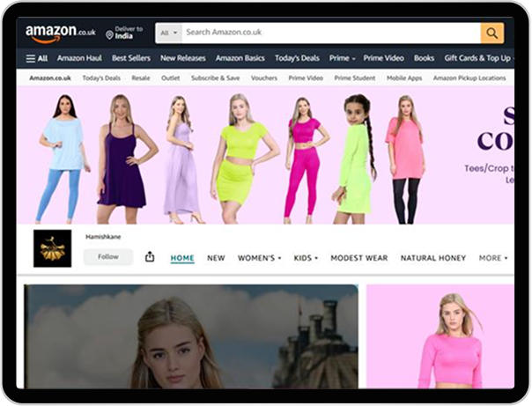Open the Best Sellers link
Viewport: 532px width, 406px height.
pyautogui.click(x=130, y=58)
